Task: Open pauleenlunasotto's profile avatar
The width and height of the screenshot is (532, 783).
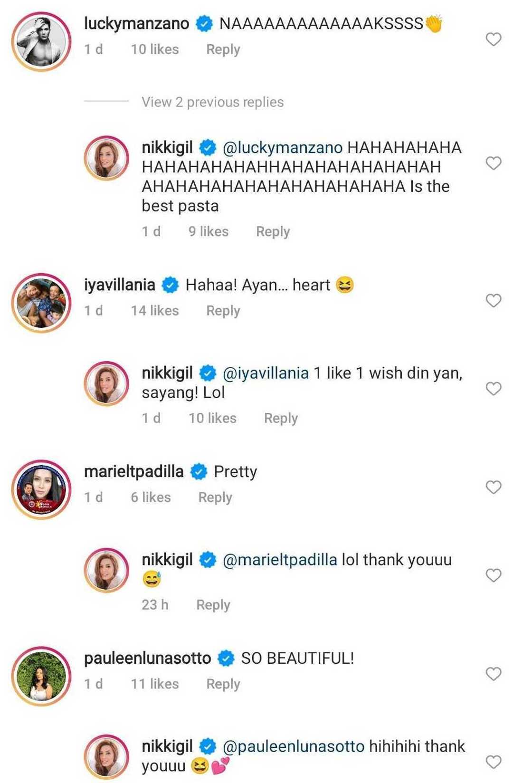Action: [42, 676]
